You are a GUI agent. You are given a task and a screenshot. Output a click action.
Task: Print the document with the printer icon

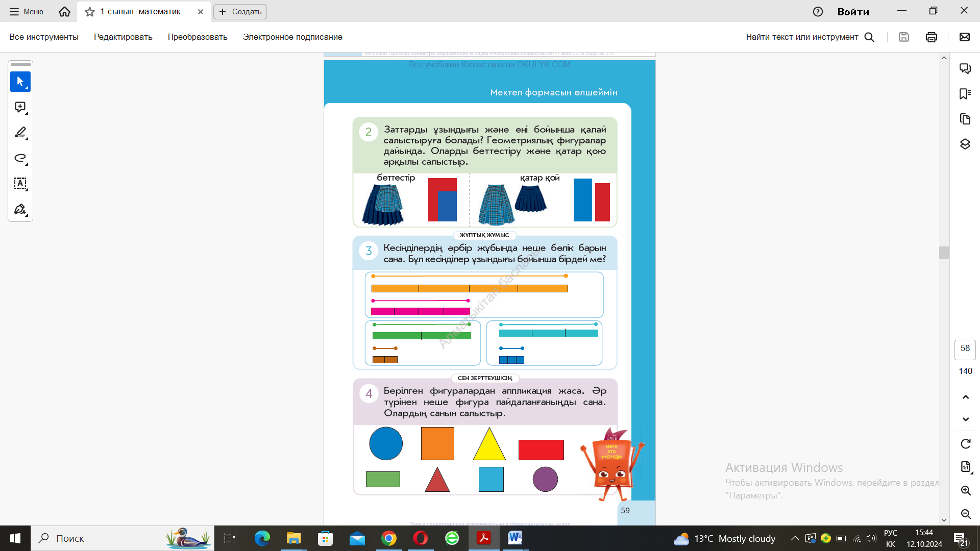click(931, 37)
